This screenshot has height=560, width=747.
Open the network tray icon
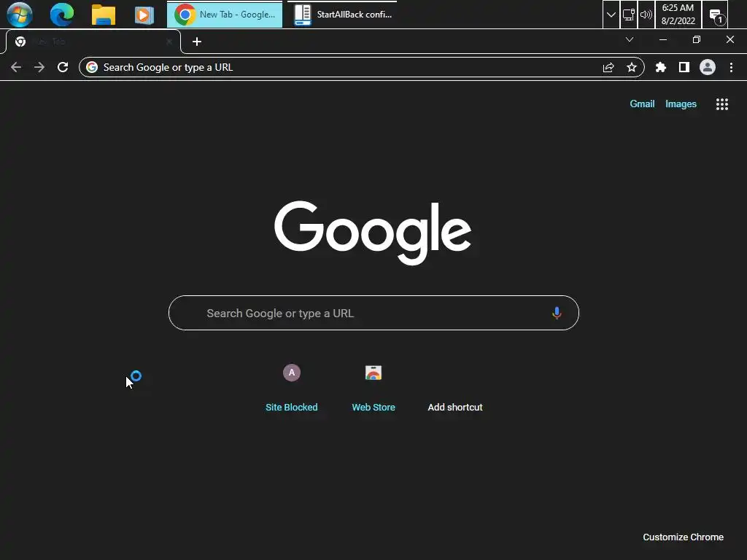pos(628,15)
